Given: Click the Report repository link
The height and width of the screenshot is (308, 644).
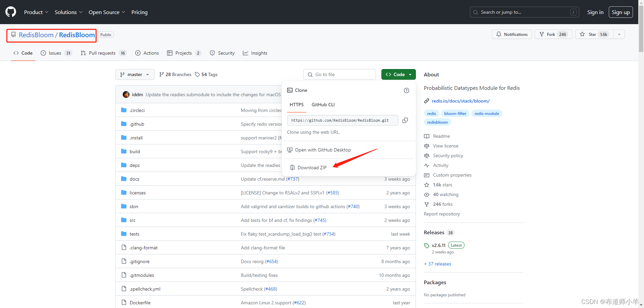Looking at the screenshot, I should (442, 214).
